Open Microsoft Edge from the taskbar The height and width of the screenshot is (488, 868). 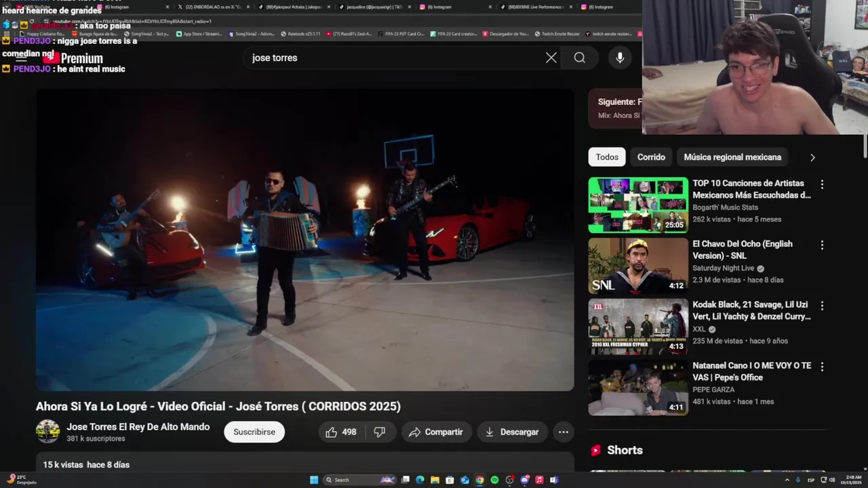tap(420, 480)
